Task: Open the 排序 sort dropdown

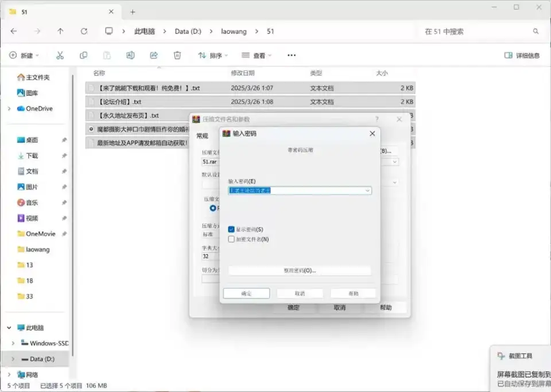Action: pyautogui.click(x=213, y=55)
